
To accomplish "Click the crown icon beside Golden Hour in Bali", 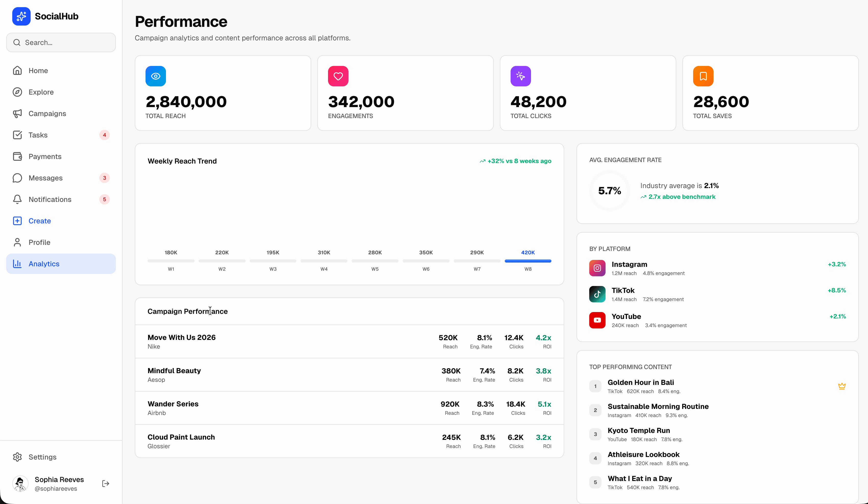I will (x=842, y=386).
